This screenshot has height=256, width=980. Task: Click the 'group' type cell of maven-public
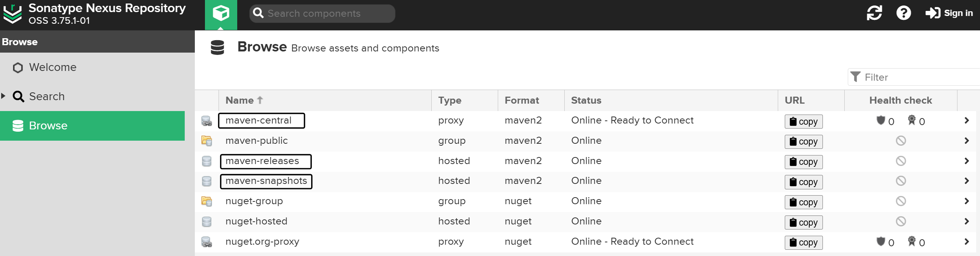[x=452, y=141]
